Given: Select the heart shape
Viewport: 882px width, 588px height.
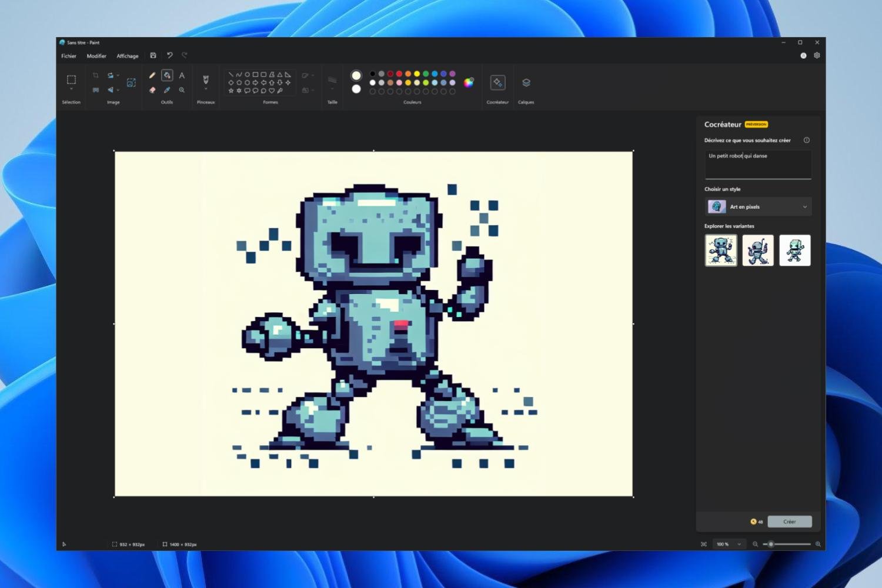Looking at the screenshot, I should (x=272, y=91).
